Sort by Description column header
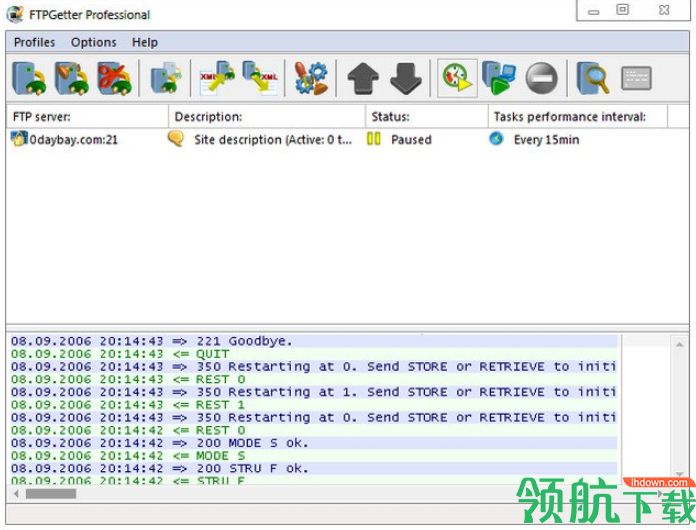Viewport: 696px width, 530px height. point(267,117)
